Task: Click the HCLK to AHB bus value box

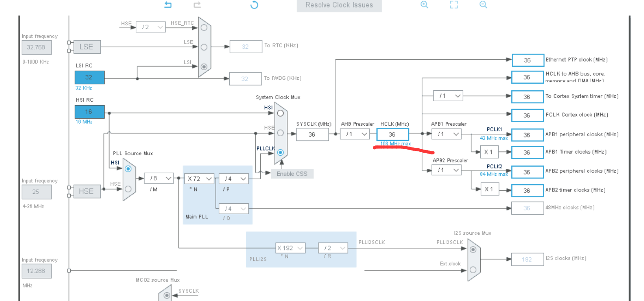Action: pos(527,77)
